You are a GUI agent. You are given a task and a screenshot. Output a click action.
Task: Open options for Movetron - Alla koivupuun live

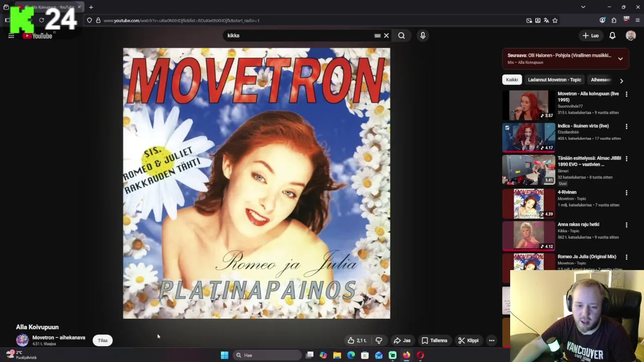[626, 94]
